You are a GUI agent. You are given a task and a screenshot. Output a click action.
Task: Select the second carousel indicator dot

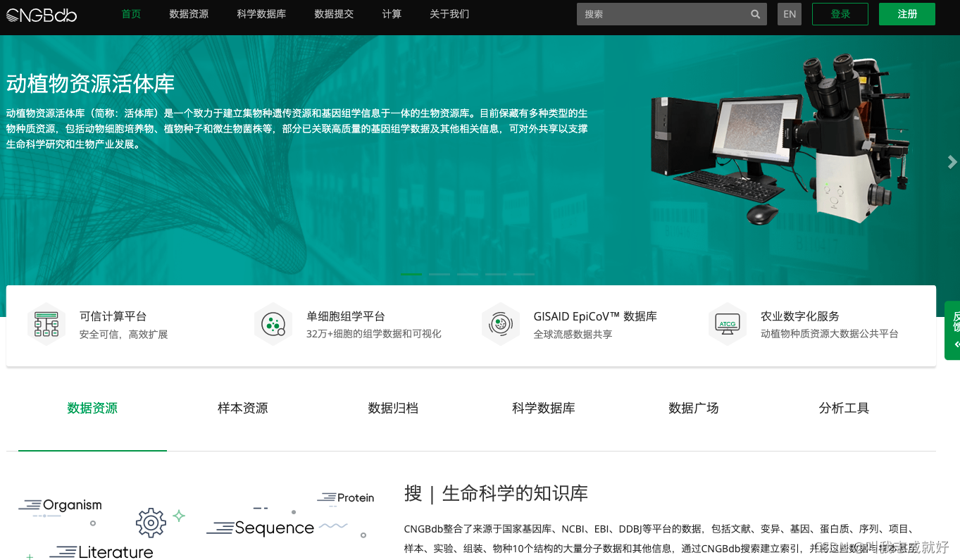click(x=440, y=274)
